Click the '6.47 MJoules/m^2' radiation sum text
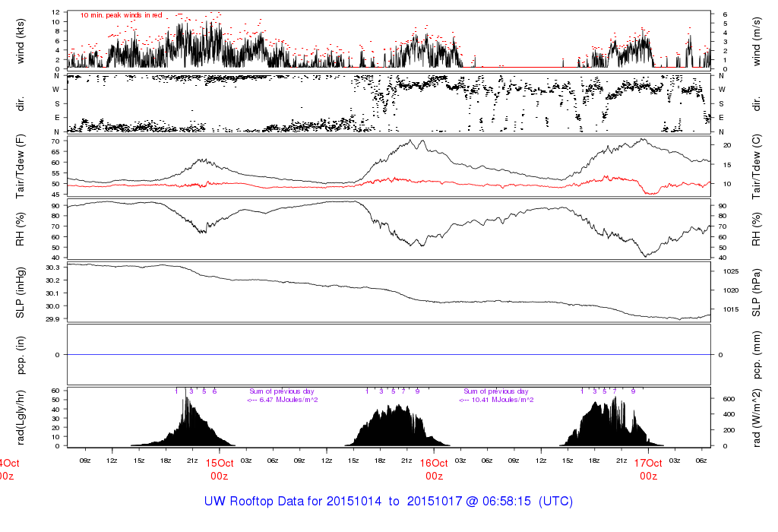The image size is (778, 532). 288,400
